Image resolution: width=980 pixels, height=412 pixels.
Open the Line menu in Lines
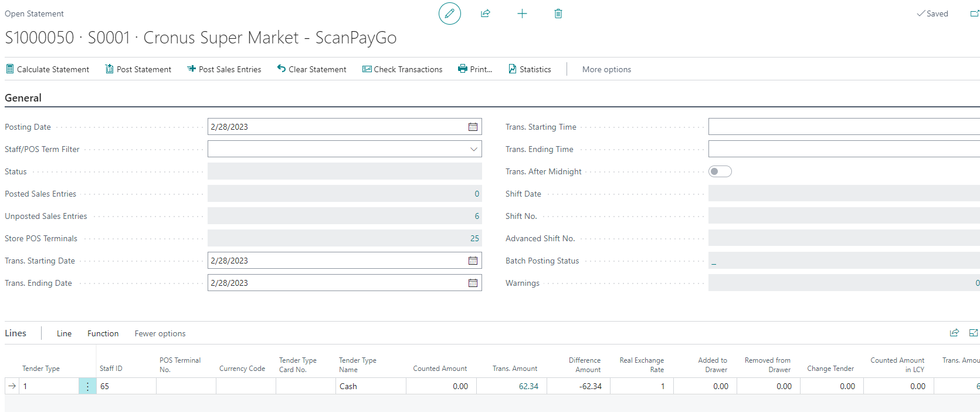pos(64,333)
